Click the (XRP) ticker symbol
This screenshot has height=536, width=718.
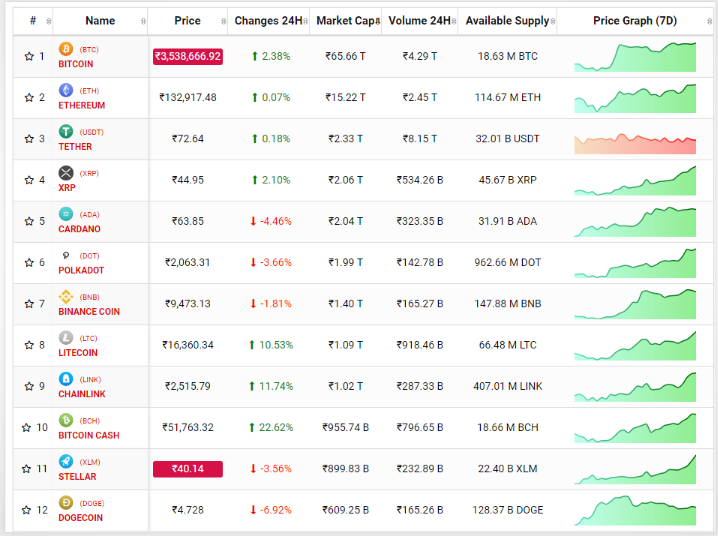click(89, 173)
